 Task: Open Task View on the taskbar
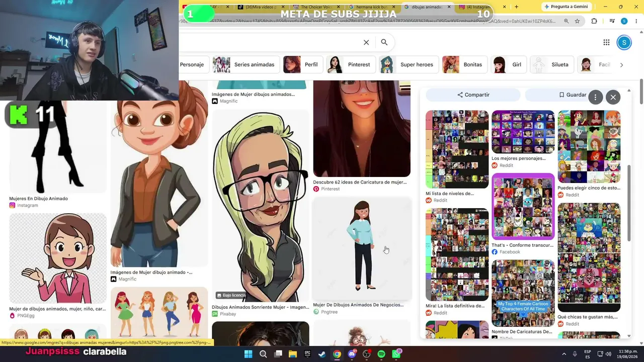[x=278, y=354]
